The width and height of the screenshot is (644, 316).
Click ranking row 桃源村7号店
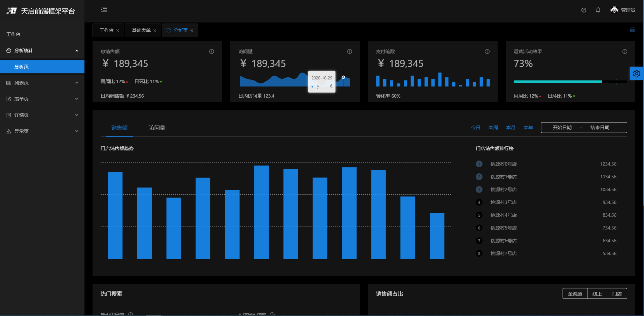click(x=546, y=253)
